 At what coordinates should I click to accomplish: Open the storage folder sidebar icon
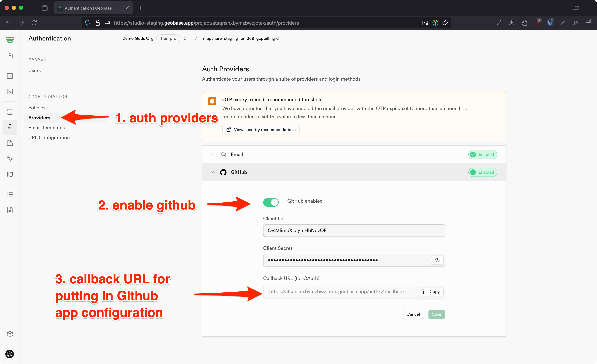pyautogui.click(x=10, y=143)
